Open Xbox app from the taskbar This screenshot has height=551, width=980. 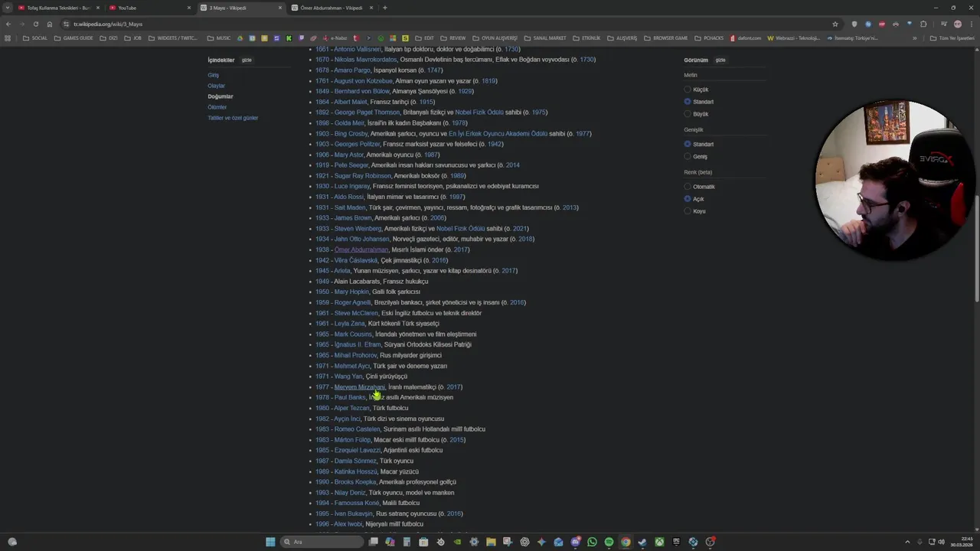pos(659,542)
